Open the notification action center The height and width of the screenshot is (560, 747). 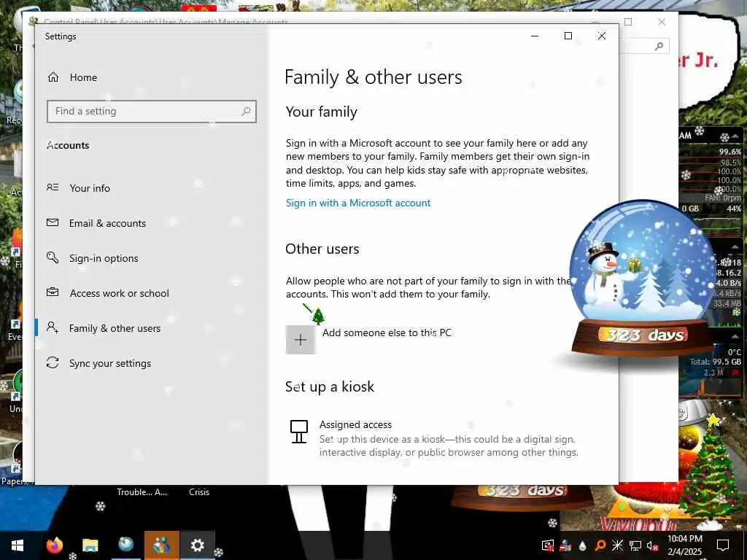(723, 545)
